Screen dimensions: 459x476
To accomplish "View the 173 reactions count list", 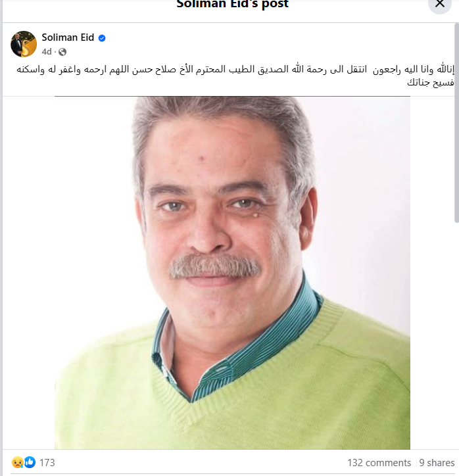I will pyautogui.click(x=47, y=462).
